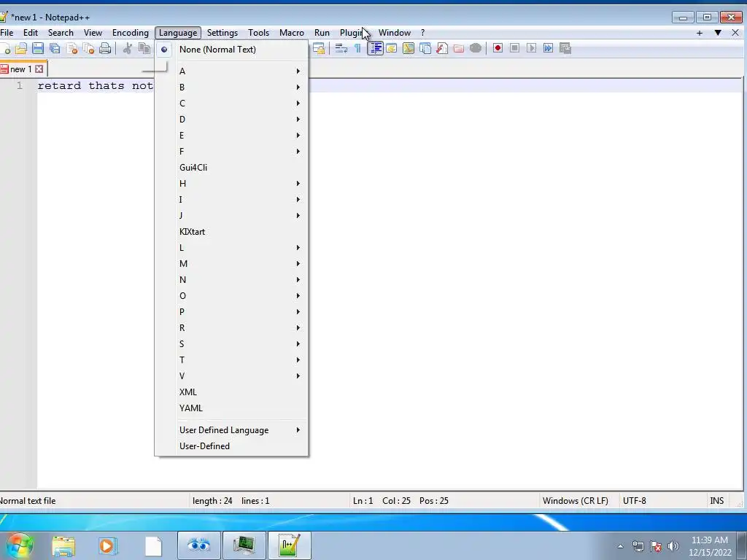The width and height of the screenshot is (747, 560).
Task: Toggle Show All Characters pilcrow icon
Action: click(x=357, y=48)
